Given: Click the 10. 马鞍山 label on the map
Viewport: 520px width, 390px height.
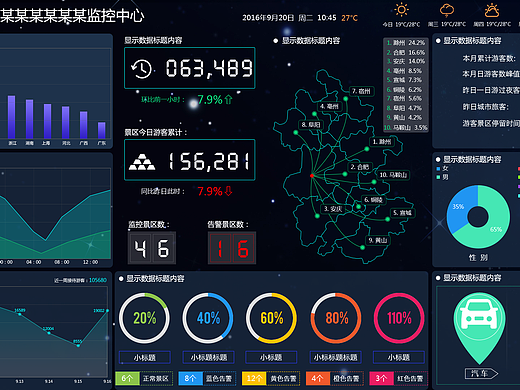Looking at the screenshot, I should (x=393, y=175).
